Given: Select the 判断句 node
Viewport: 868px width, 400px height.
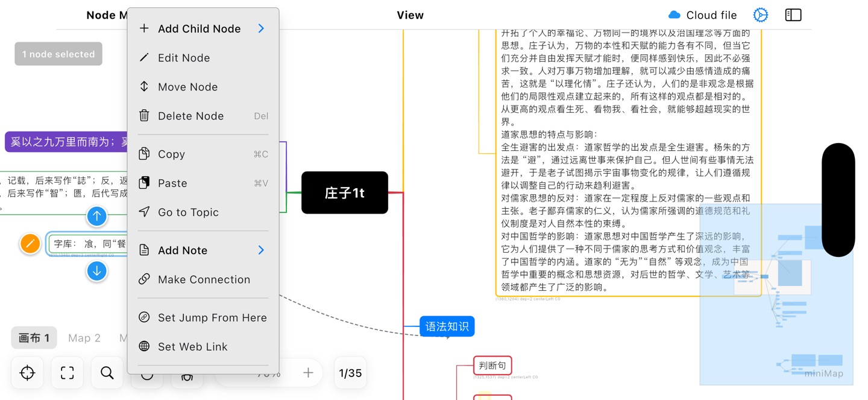Looking at the screenshot, I should click(492, 365).
